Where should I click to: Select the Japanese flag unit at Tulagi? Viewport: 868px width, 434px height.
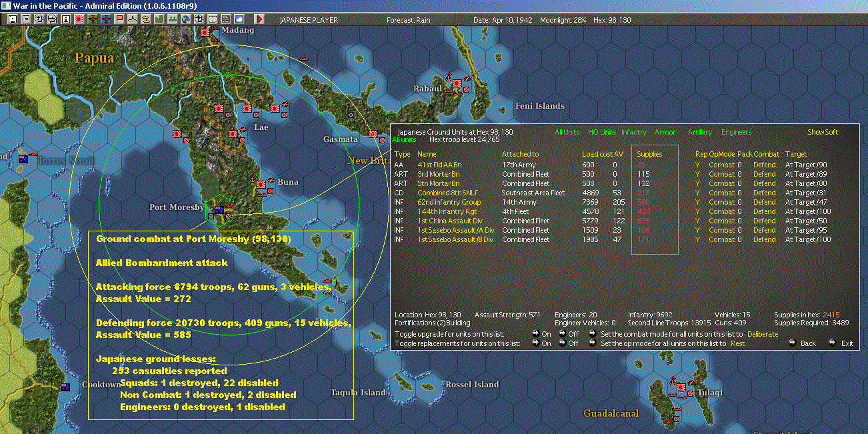[x=682, y=387]
